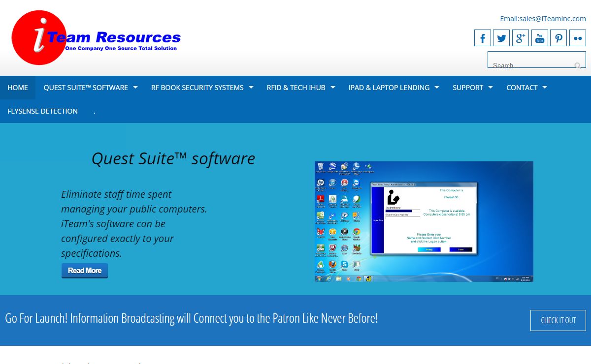Open the YouTube social icon
The width and height of the screenshot is (591, 364).
(x=540, y=38)
